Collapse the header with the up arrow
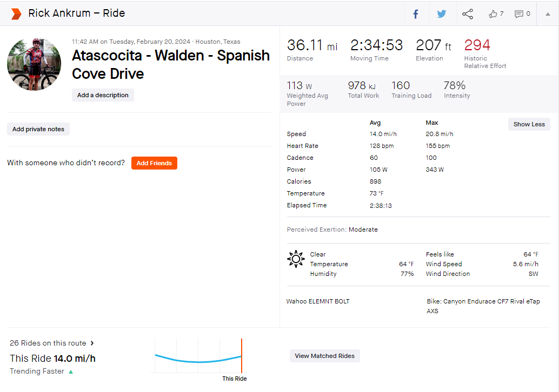559x392 pixels. click(x=548, y=14)
